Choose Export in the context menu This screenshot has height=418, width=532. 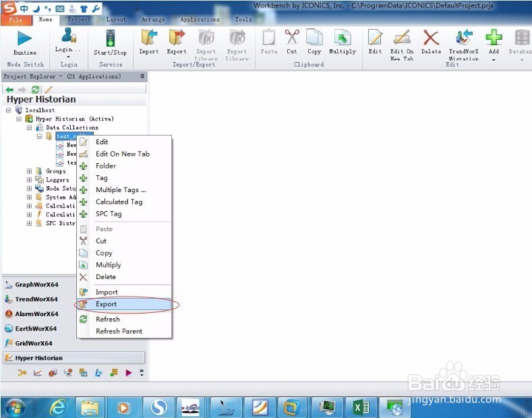point(124,304)
